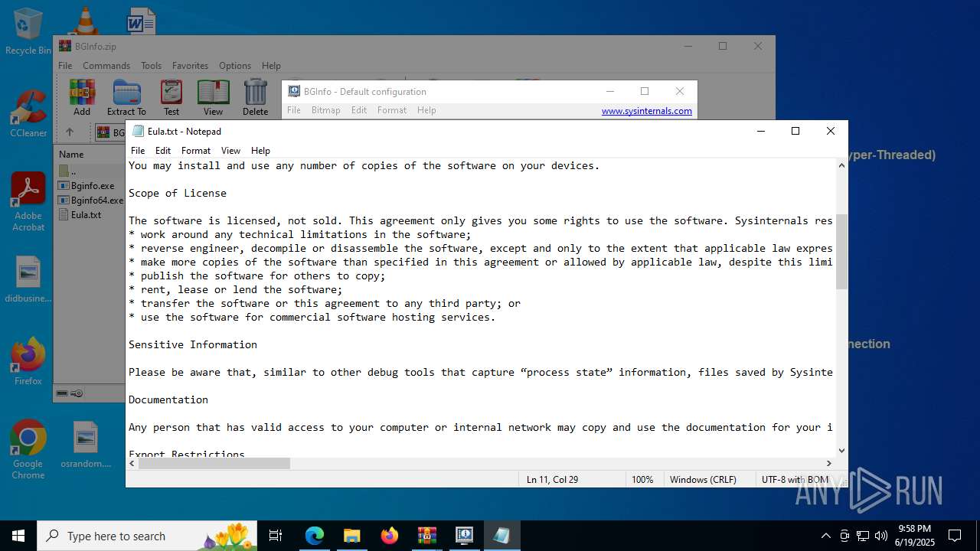Open the Format menu in BGInfo window
The width and height of the screenshot is (980, 551).
click(392, 110)
